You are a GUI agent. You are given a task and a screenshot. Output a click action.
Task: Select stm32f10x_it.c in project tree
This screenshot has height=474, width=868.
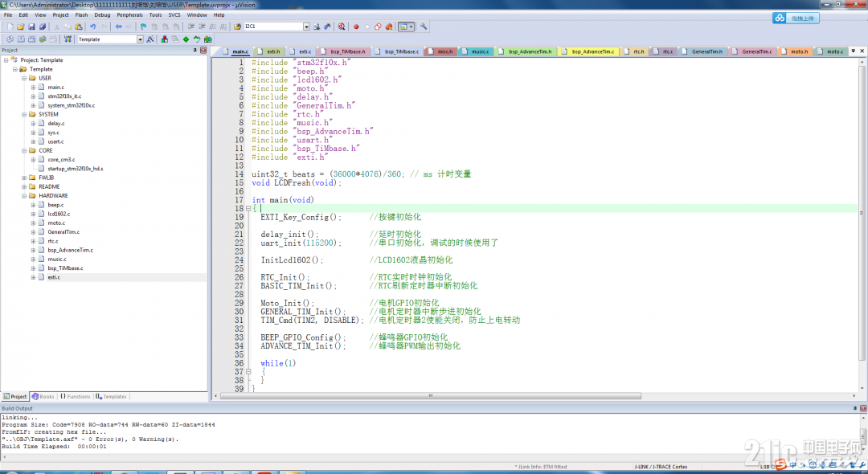(64, 96)
